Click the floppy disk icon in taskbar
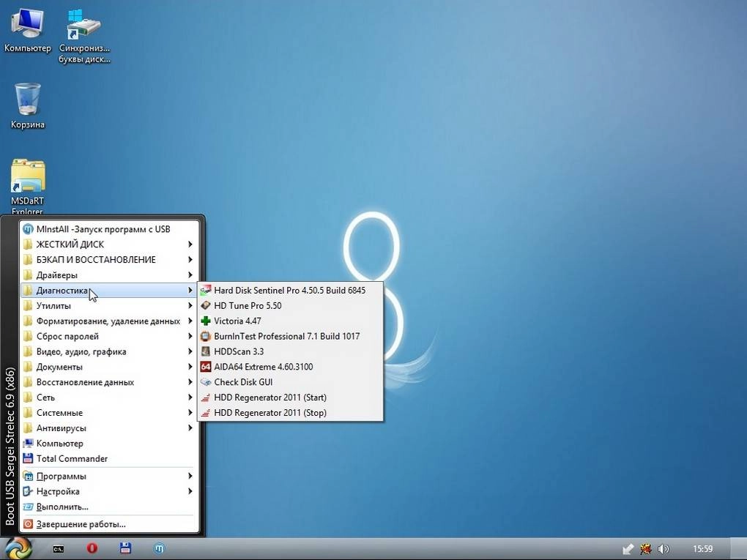This screenshot has height=560, width=747. point(125,548)
